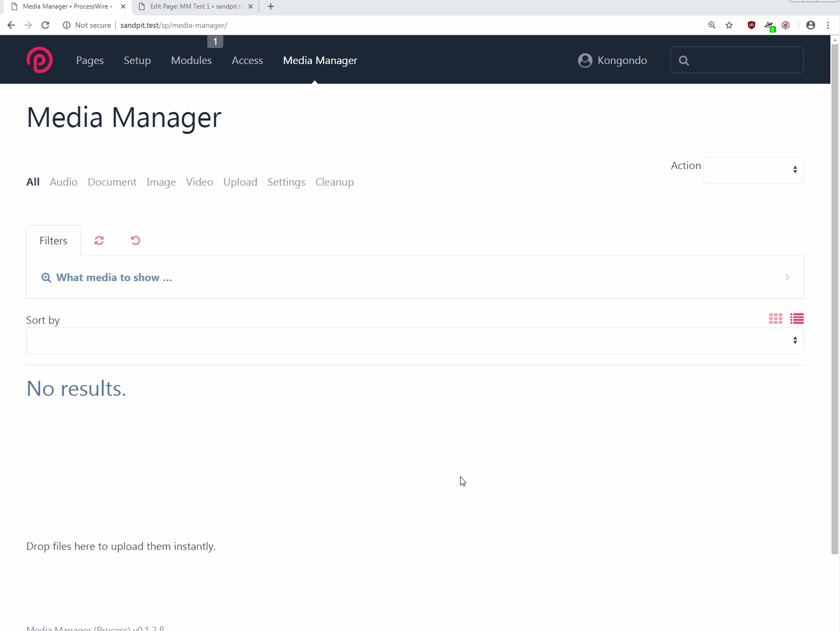Open the Setup menu
840x631 pixels.
click(x=137, y=60)
